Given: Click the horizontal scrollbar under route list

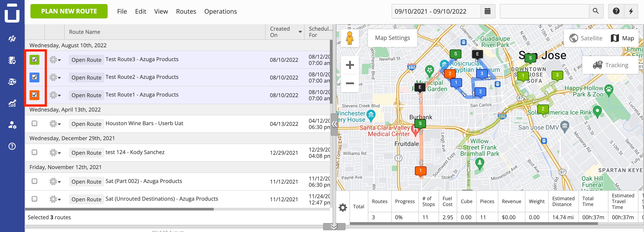Looking at the screenshot, I should click(119, 209).
